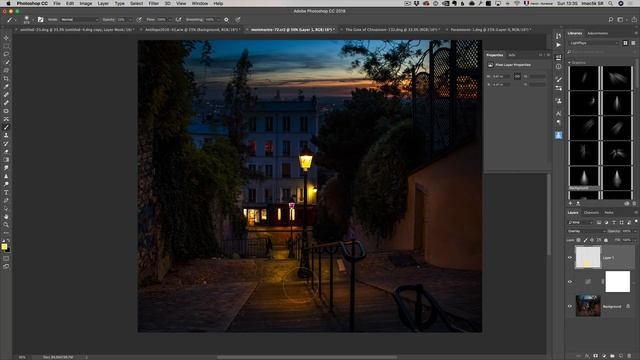
Task: Open the library selection dropdown
Action: click(594, 43)
